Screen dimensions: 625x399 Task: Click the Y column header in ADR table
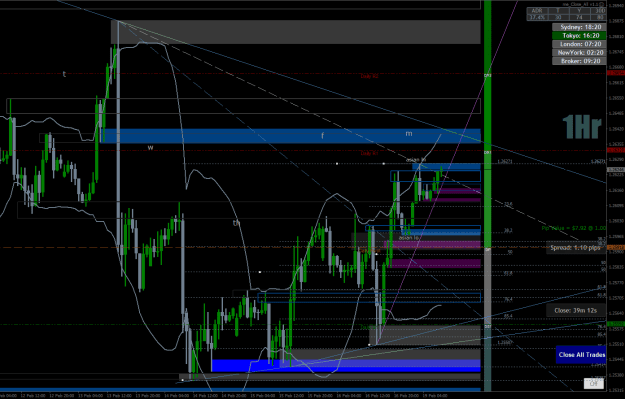click(579, 11)
